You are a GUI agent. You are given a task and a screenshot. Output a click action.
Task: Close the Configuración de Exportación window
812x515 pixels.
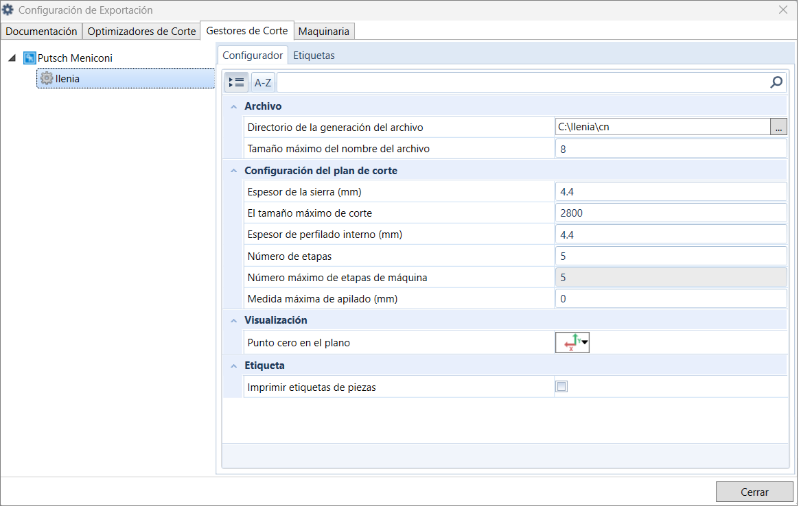[x=783, y=10]
